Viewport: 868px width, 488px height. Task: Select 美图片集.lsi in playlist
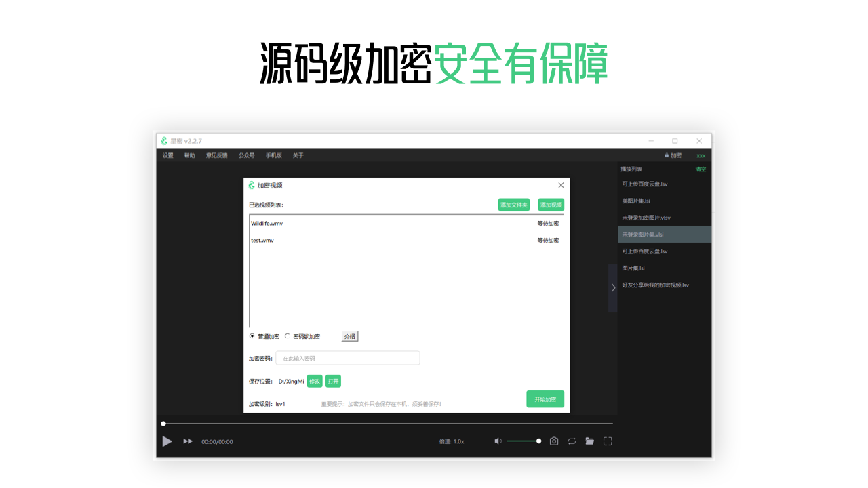[665, 201]
